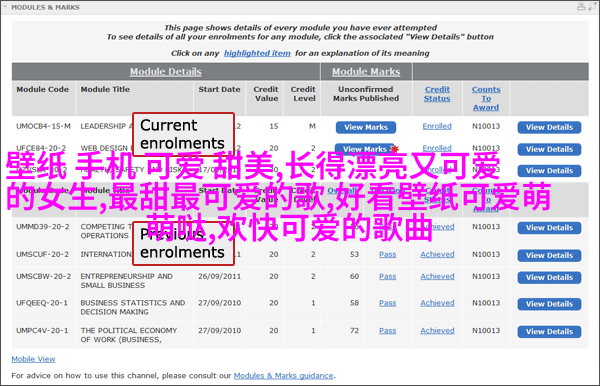Viewport: 600px width, 386px height.
Task: Click start date 27/09/2010 for UMPC4V-20-1
Action: point(219,331)
